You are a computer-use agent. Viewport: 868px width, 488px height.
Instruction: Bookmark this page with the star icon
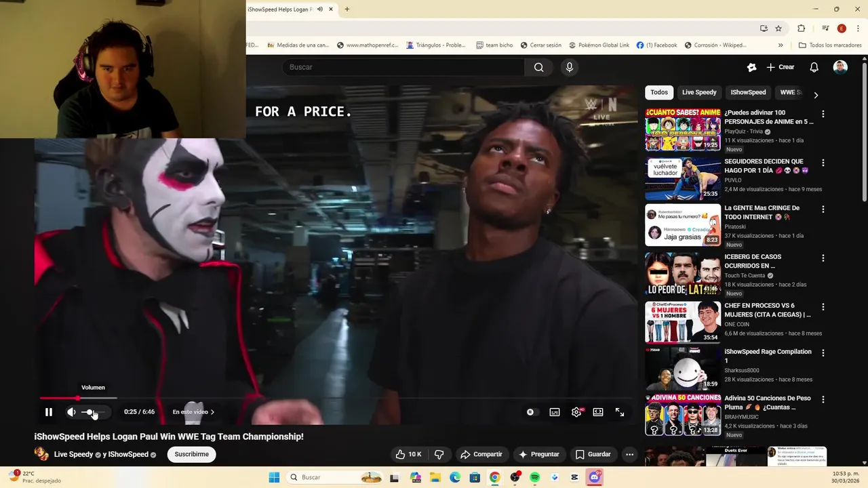(x=778, y=28)
